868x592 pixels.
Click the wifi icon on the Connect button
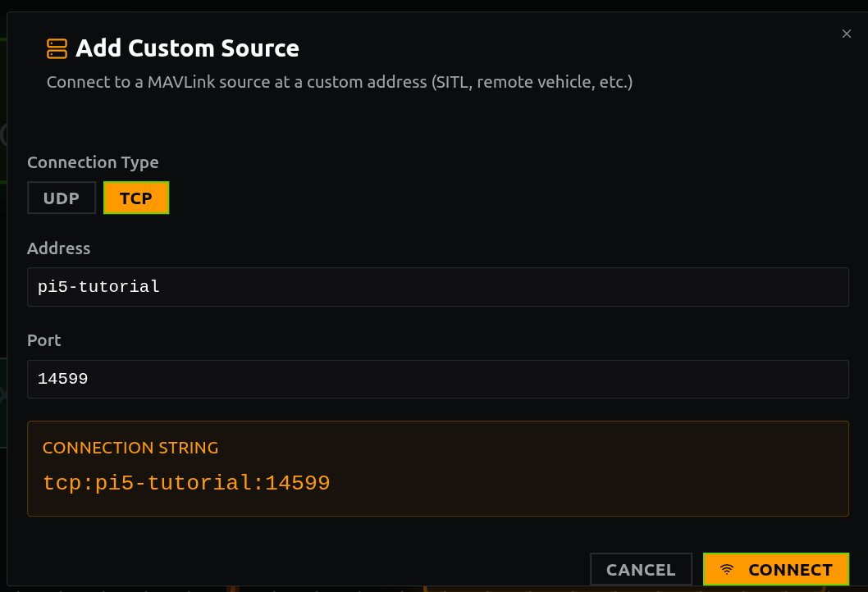726,570
